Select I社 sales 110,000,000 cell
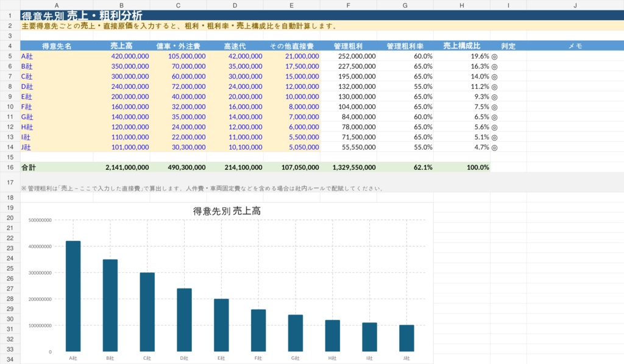 coord(121,137)
